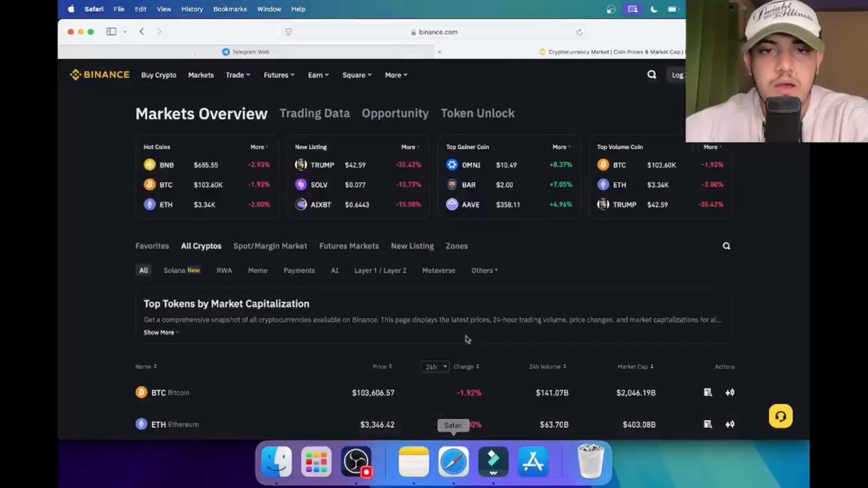
Task: Open the yellow support chat headset button
Action: 780,416
